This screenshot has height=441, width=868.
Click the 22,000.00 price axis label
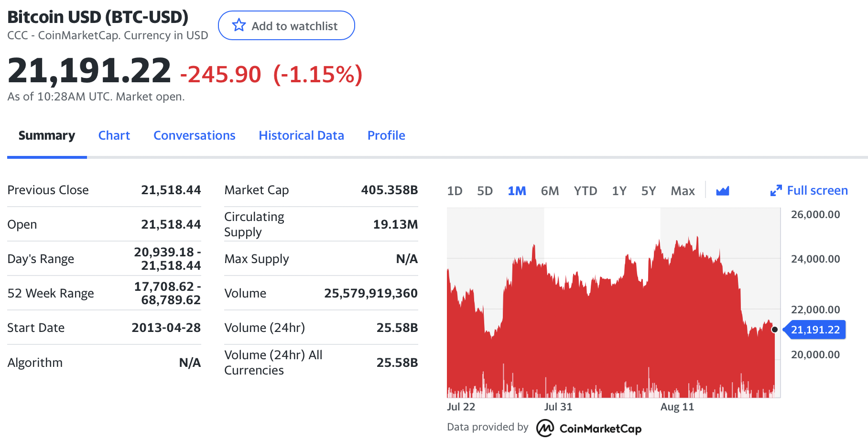click(x=815, y=309)
